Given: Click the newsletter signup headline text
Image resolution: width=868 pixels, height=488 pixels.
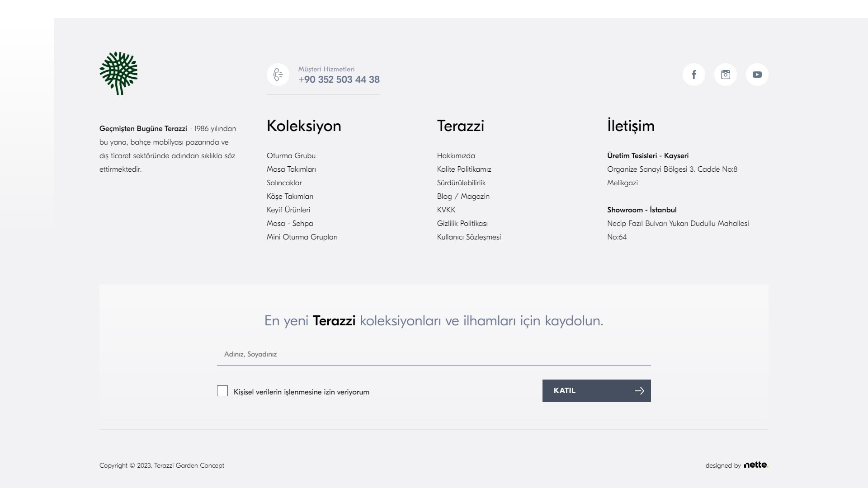Looking at the screenshot, I should click(x=434, y=320).
